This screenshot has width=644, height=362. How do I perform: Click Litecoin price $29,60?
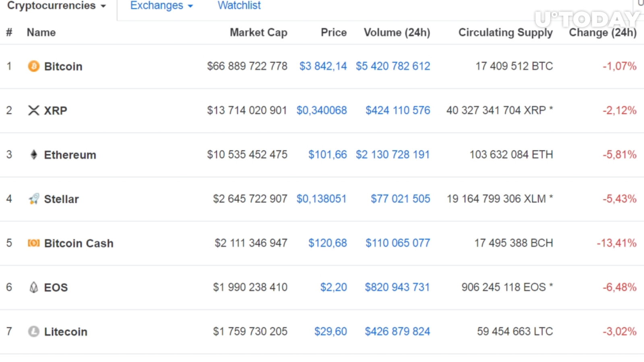point(330,331)
